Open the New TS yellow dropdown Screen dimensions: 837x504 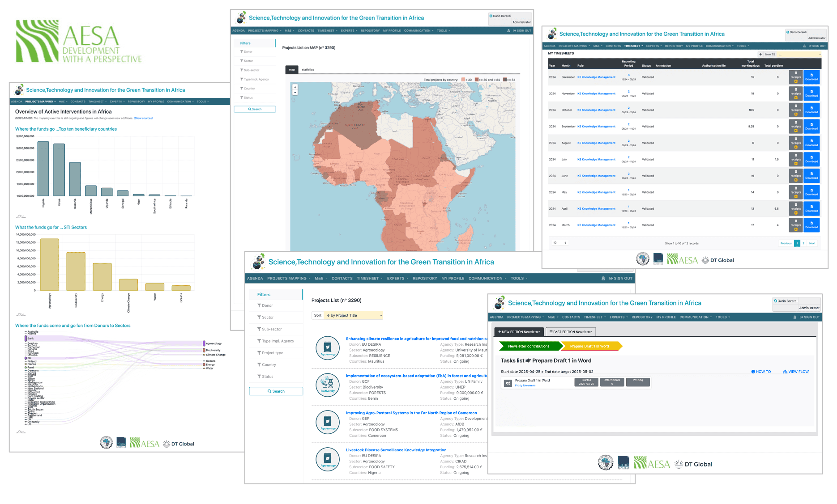coord(799,54)
